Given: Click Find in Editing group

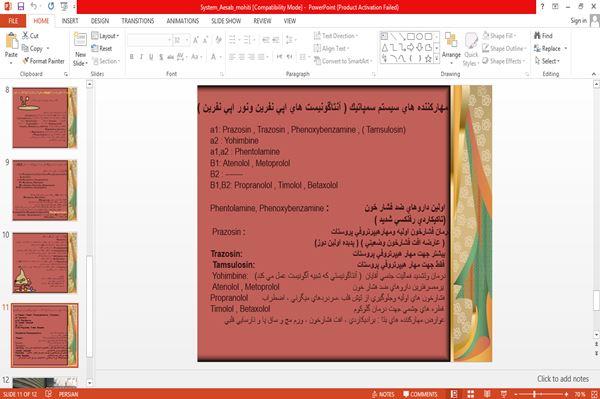Looking at the screenshot, I should [x=543, y=36].
